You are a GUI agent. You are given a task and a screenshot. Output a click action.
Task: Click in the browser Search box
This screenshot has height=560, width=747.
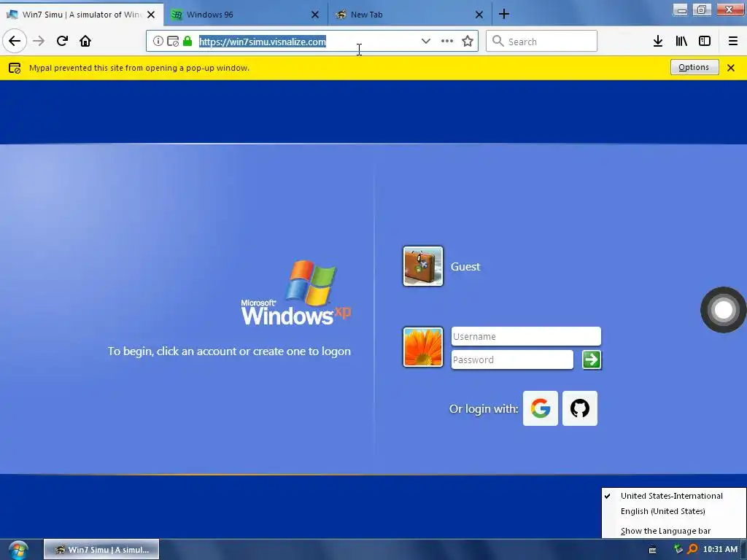point(541,42)
